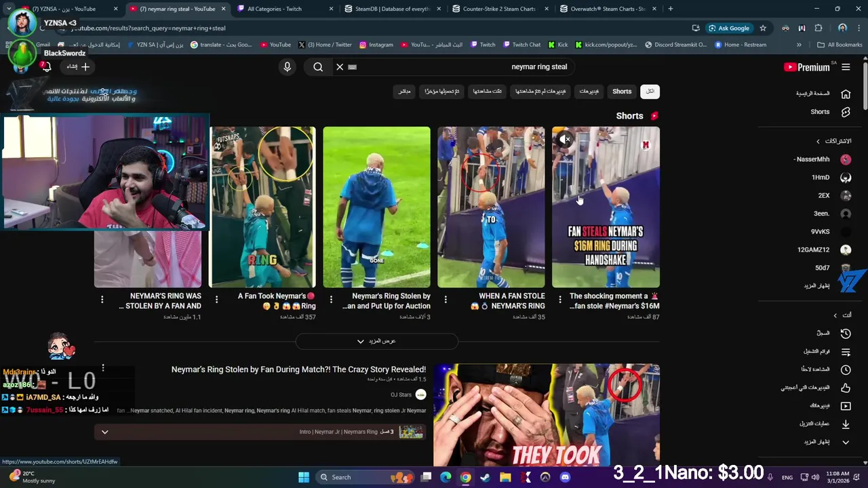
Task: Click the voice search microphone icon
Action: [x=287, y=66]
